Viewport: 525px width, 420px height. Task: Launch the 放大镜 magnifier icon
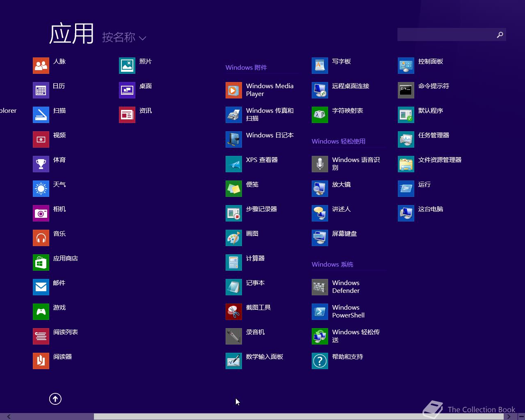pyautogui.click(x=320, y=189)
